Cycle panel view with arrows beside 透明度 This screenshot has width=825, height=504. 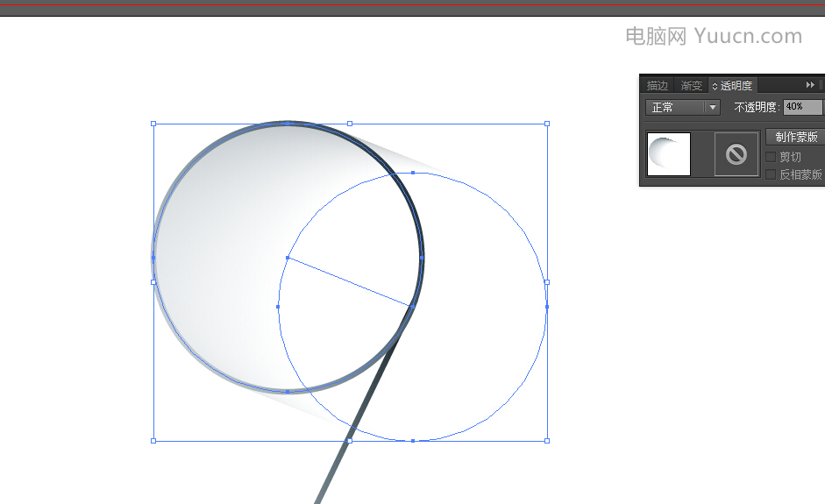tap(715, 86)
